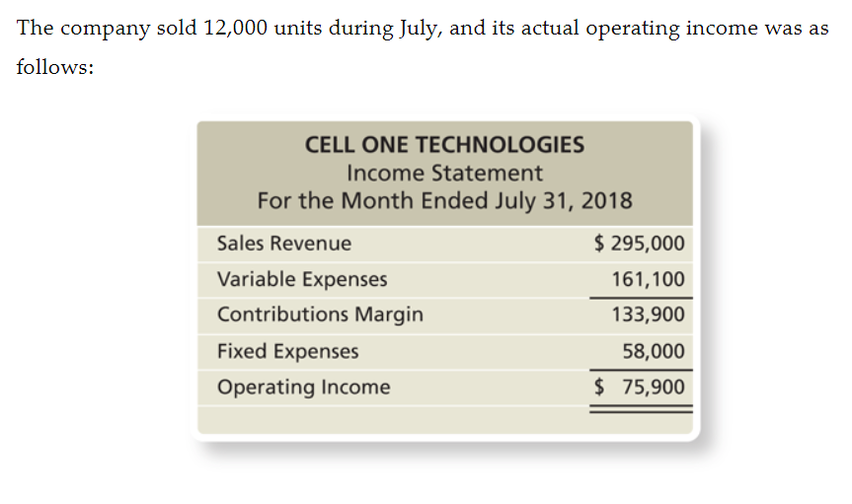Click the Income Statement subtitle
The height and width of the screenshot is (504, 852).
[444, 174]
